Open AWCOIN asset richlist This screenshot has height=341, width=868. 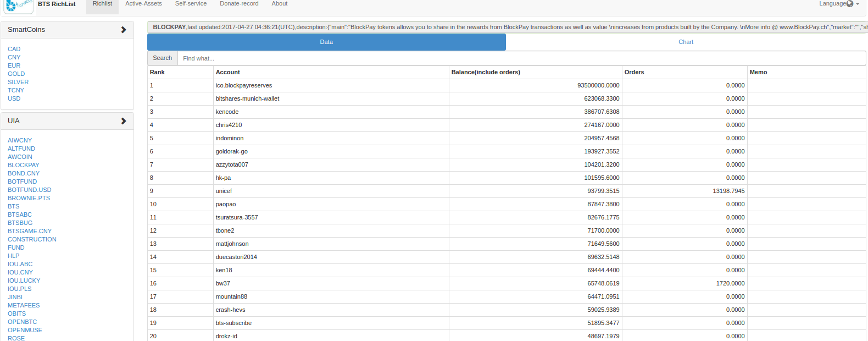(x=20, y=157)
